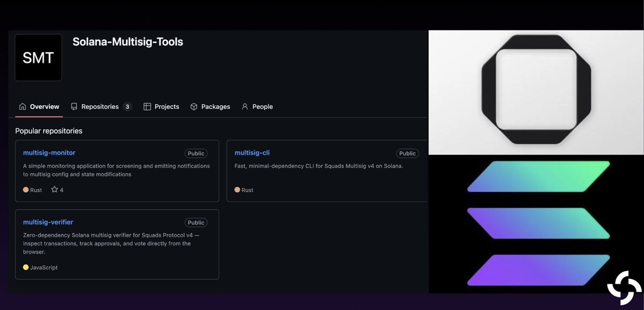The height and width of the screenshot is (310, 644).
Task: Click the home icon beside Overview
Action: coord(23,107)
